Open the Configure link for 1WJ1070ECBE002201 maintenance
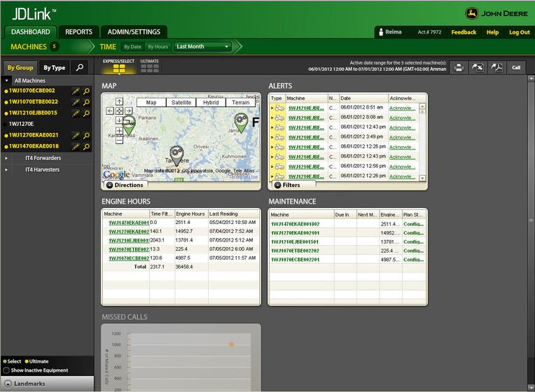The width and height of the screenshot is (535, 392). click(x=413, y=260)
